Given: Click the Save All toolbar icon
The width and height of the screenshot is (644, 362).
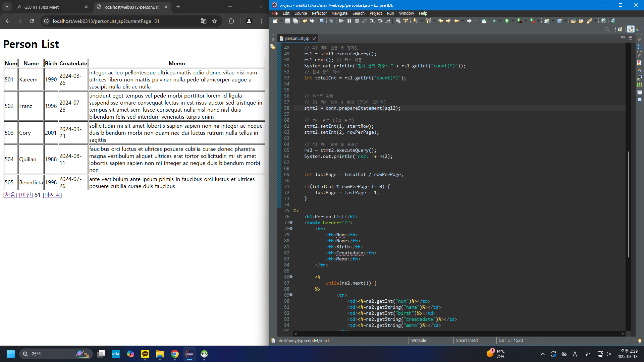Looking at the screenshot, I should pyautogui.click(x=295, y=21).
